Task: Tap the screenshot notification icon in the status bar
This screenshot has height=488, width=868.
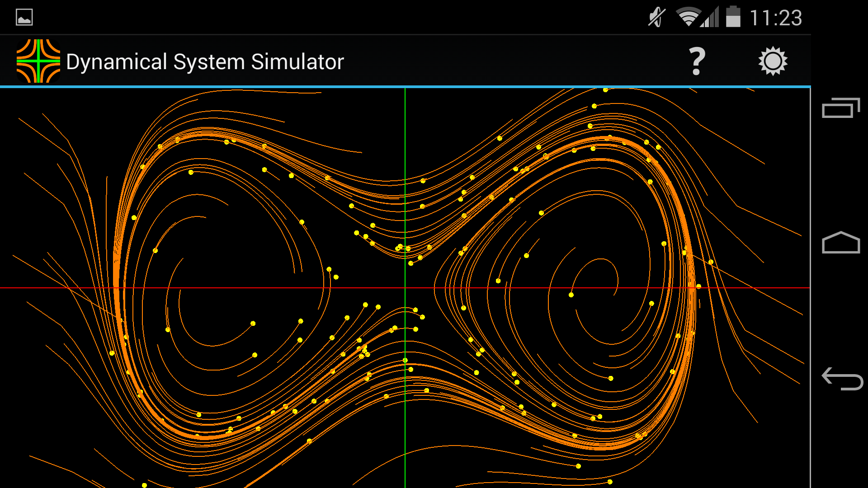Action: tap(24, 17)
